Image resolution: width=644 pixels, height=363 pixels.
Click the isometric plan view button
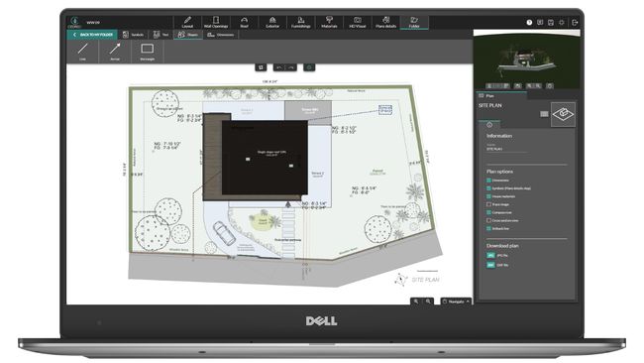click(x=563, y=114)
